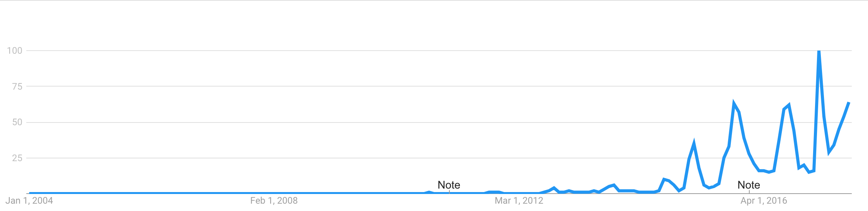The image size is (868, 211).
Task: Click the tick mark beneath the second Note
Action: pos(749,192)
